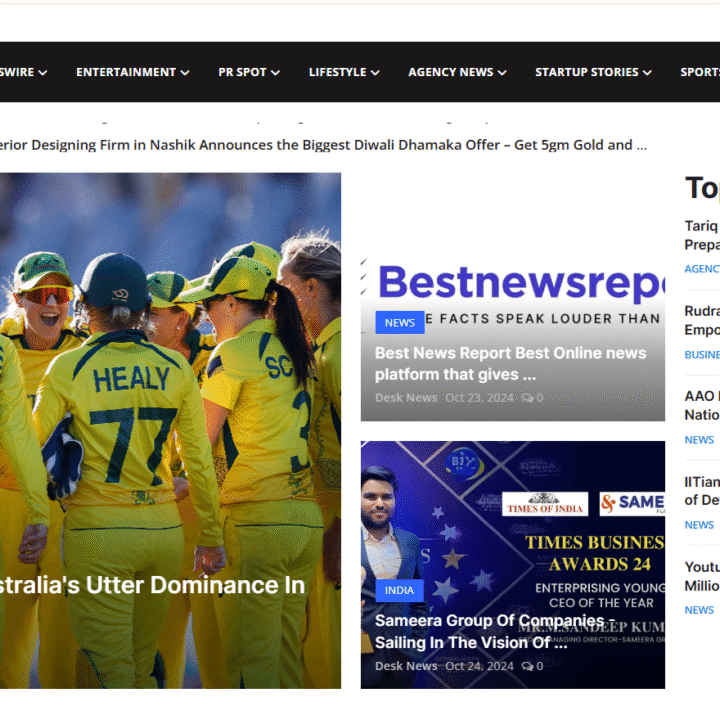This screenshot has height=720, width=720.
Task: Click comment icon on Oct 23 article
Action: click(527, 398)
